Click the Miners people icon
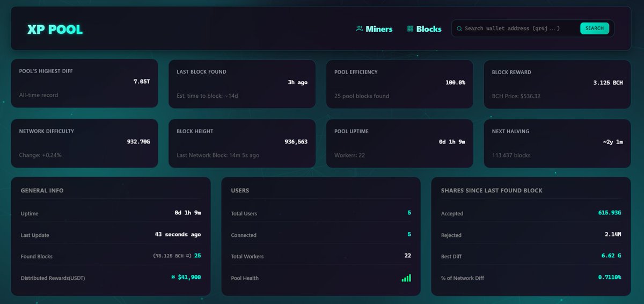 (x=360, y=29)
